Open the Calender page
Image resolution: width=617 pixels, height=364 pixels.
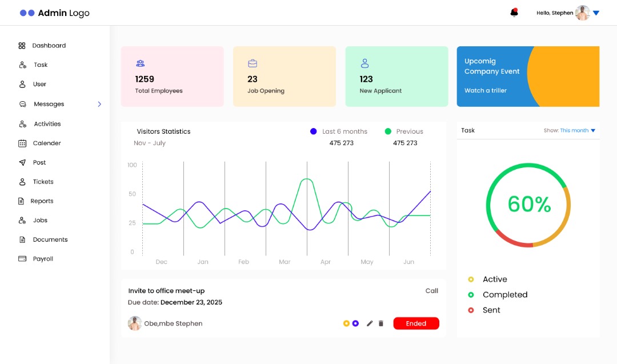tap(47, 143)
